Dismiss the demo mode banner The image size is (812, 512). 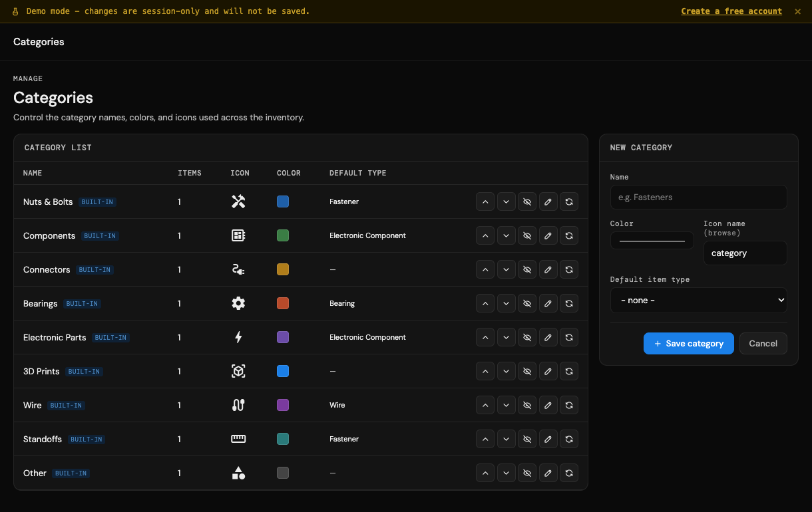click(x=798, y=11)
